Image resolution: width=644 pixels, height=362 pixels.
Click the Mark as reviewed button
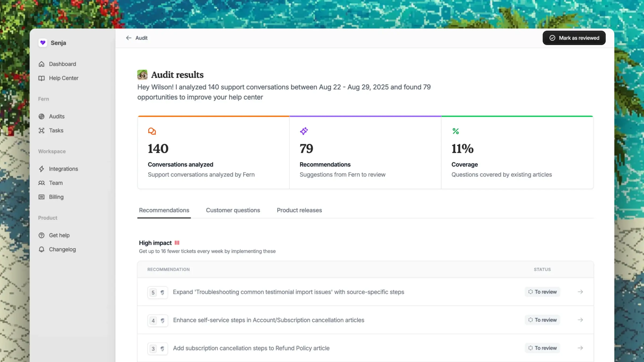pos(574,38)
